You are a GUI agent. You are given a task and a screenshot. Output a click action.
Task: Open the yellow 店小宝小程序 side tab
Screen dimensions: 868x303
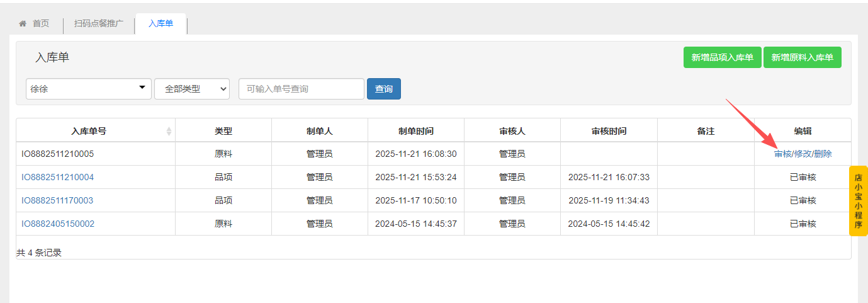(x=858, y=201)
